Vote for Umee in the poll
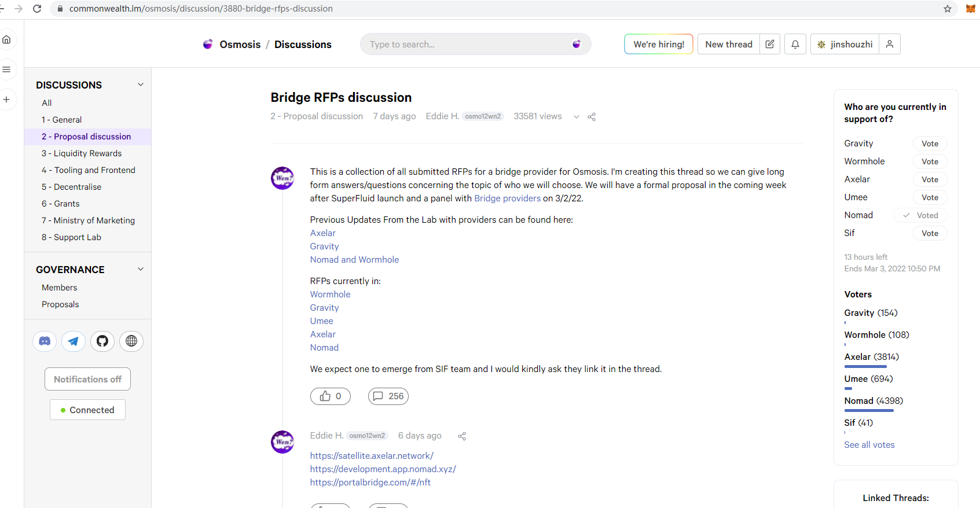Screen dimensions: 980x508 [x=930, y=197]
